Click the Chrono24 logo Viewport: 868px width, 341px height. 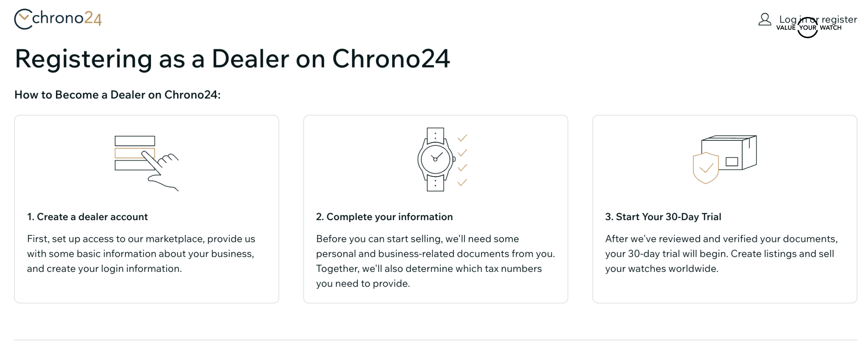pos(58,19)
